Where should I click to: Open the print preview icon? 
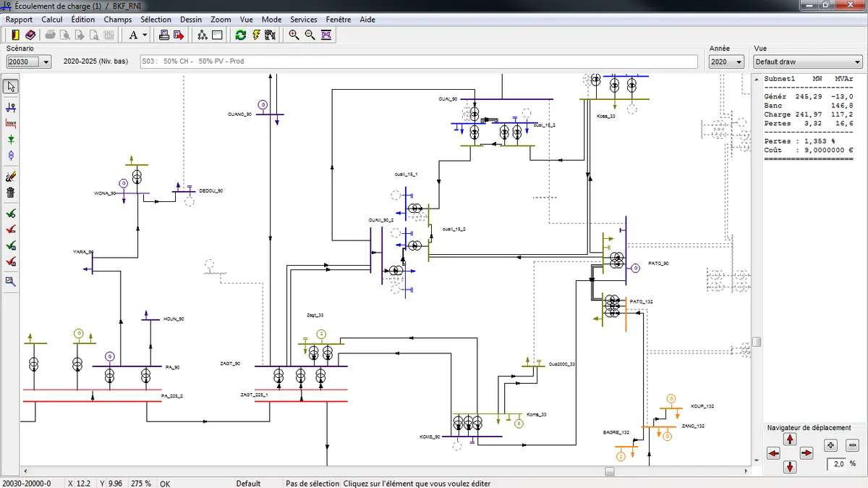65,34
